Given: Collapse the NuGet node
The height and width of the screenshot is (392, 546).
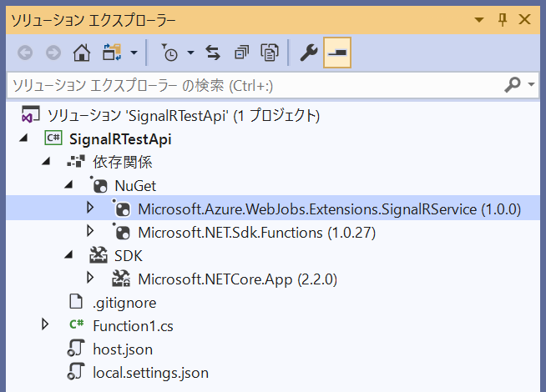Looking at the screenshot, I should (x=68, y=185).
